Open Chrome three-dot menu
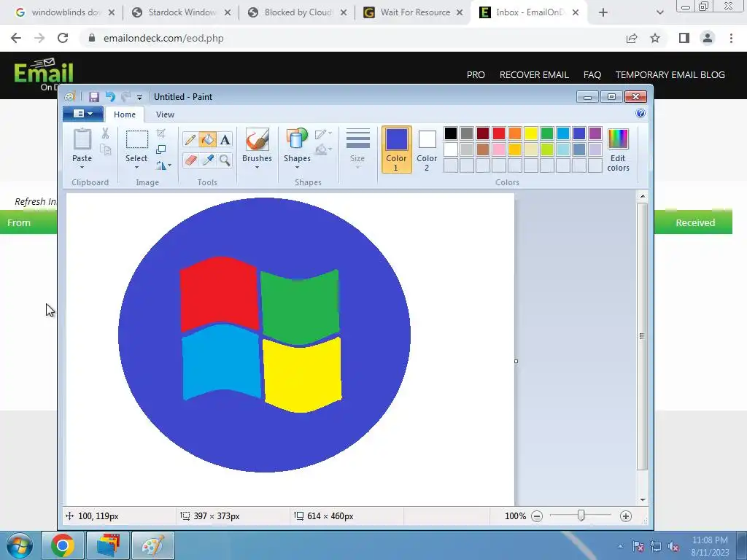 click(731, 38)
